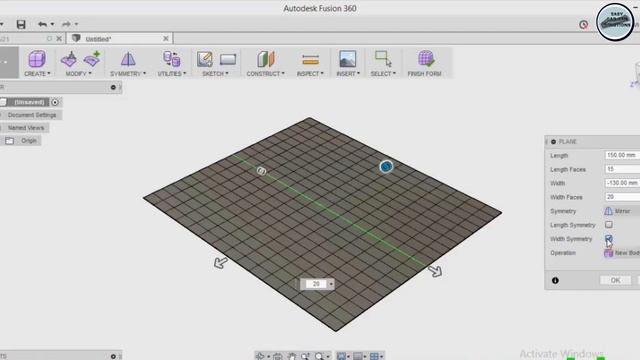Click the Utilities convert icon
This screenshot has width=640, height=360.
(x=171, y=60)
